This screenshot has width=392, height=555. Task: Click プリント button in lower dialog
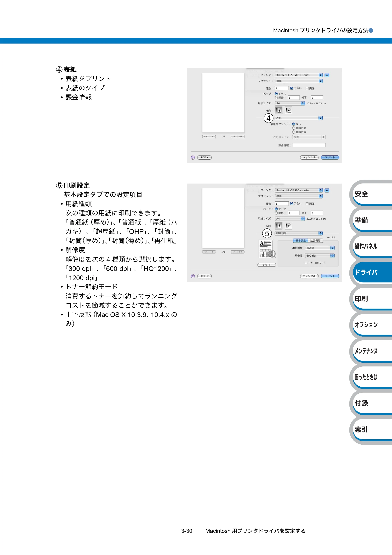[330, 276]
